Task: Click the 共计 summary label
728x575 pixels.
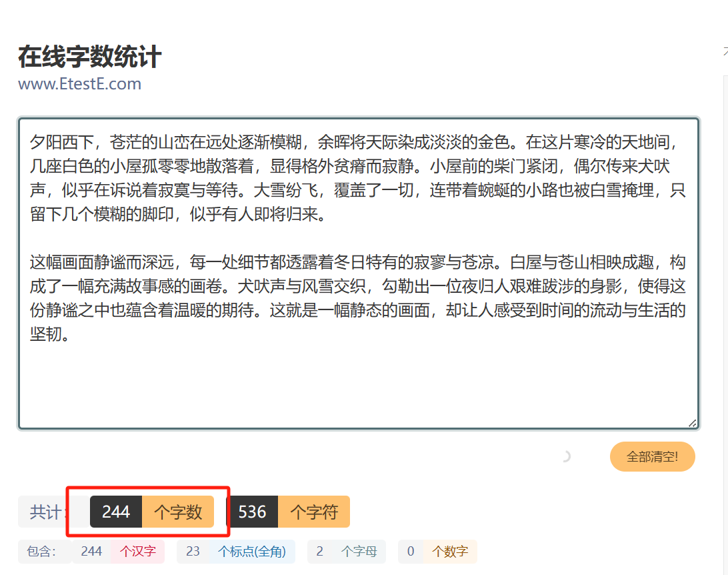Action: point(47,512)
